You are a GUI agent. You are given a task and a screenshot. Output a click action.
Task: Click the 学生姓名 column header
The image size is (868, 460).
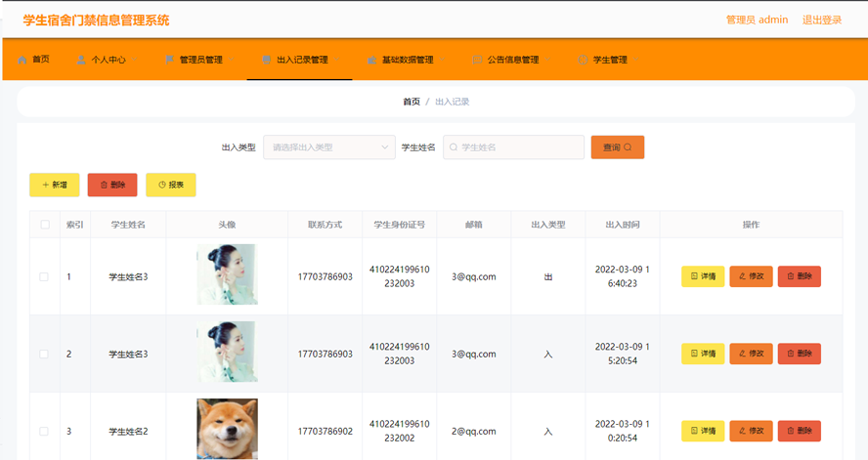128,225
